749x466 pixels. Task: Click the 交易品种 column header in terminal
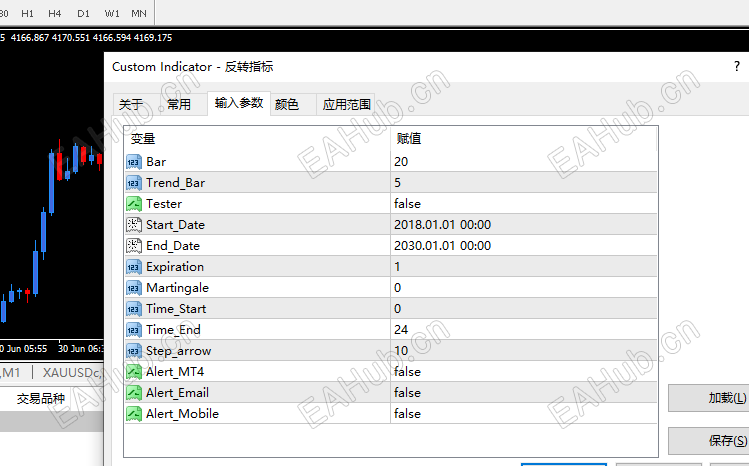pyautogui.click(x=41, y=398)
